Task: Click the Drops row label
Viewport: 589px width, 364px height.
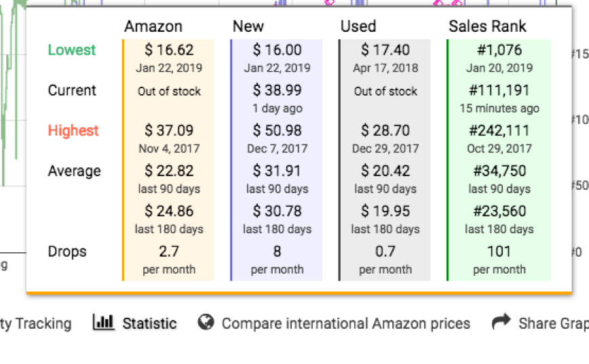Action: coord(67,251)
